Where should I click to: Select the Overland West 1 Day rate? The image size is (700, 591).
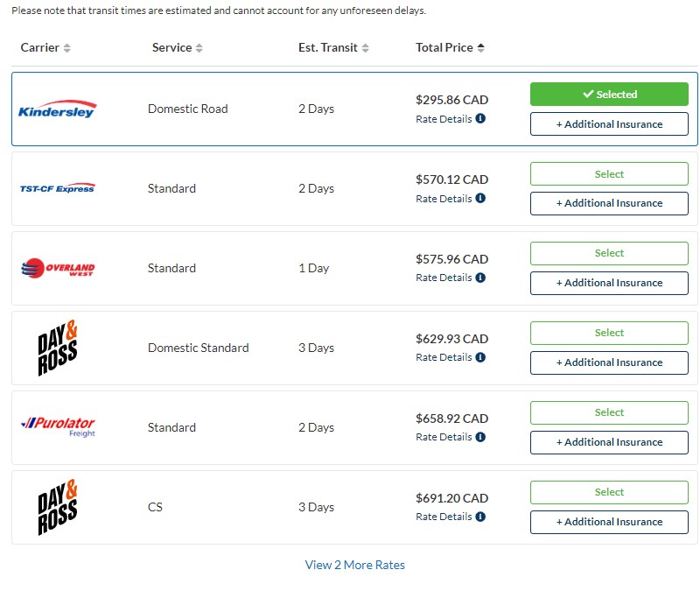[609, 253]
